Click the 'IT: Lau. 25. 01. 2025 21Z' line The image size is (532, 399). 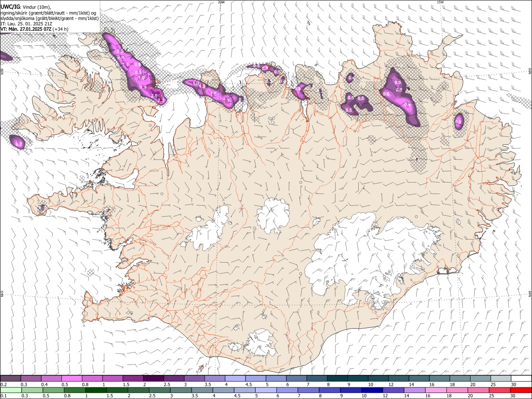26,24
